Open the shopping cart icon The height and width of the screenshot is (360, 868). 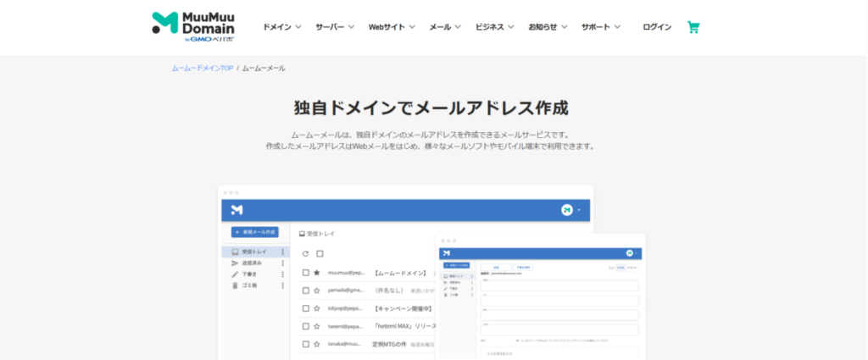[x=693, y=27]
